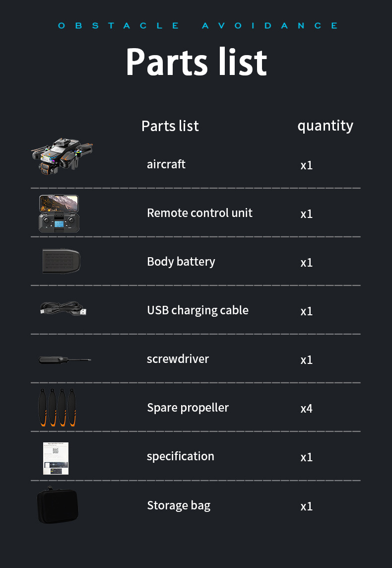Click the "Body battery" text
The image size is (392, 568).
tap(181, 262)
